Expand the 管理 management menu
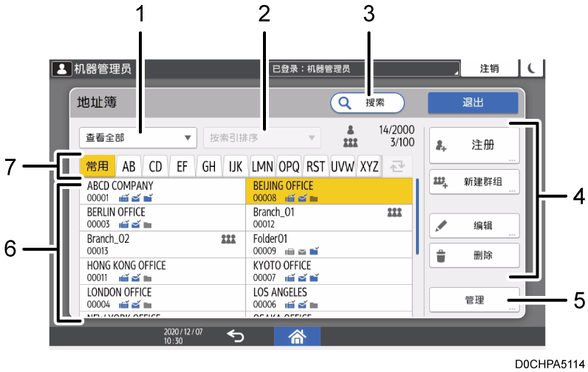This screenshot has width=588, height=372. [x=475, y=300]
